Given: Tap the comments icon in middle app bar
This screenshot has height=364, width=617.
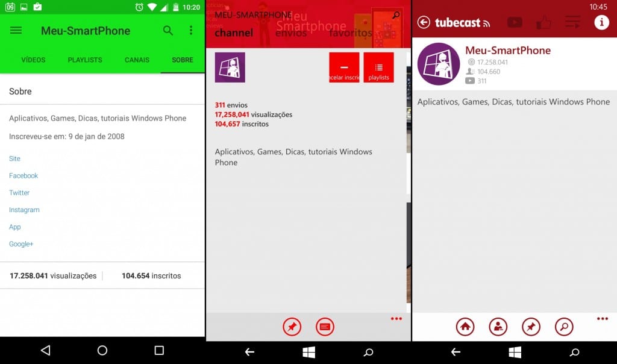Looking at the screenshot, I should coord(325,327).
